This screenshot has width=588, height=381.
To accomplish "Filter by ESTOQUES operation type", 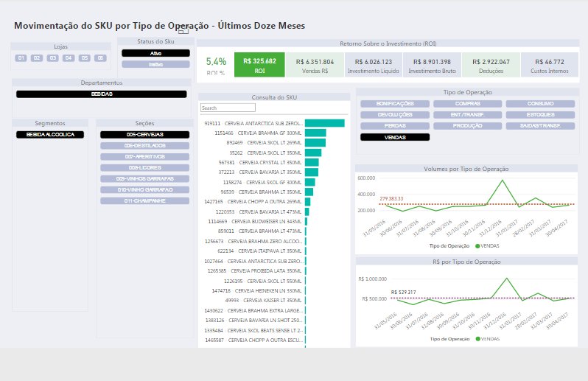I will coord(540,115).
